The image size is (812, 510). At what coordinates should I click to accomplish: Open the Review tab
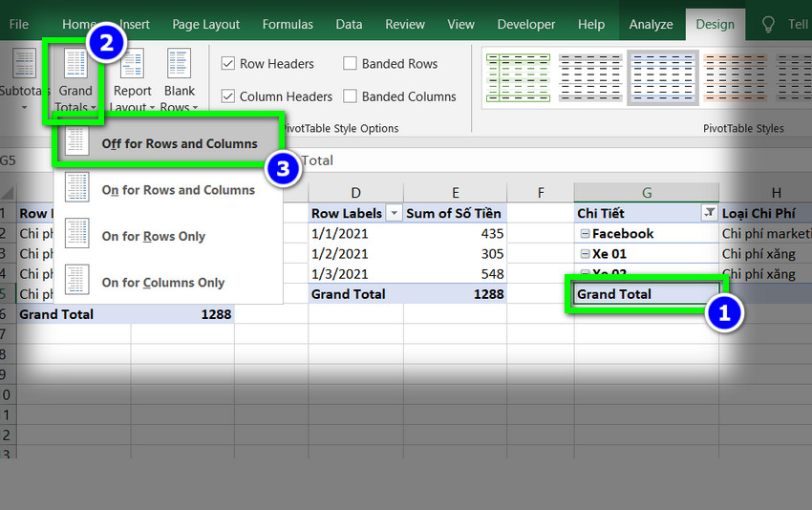click(405, 24)
